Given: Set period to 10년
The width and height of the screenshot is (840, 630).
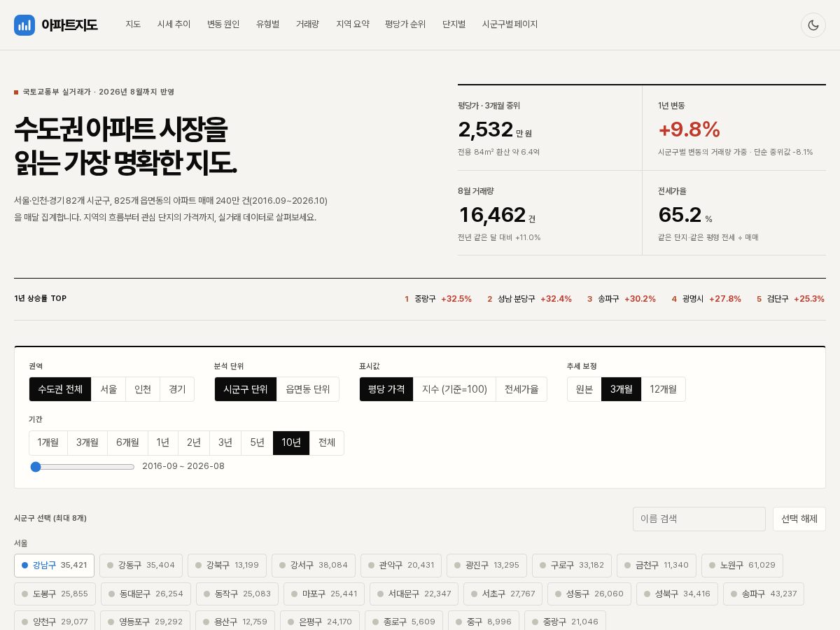Looking at the screenshot, I should pyautogui.click(x=291, y=443).
